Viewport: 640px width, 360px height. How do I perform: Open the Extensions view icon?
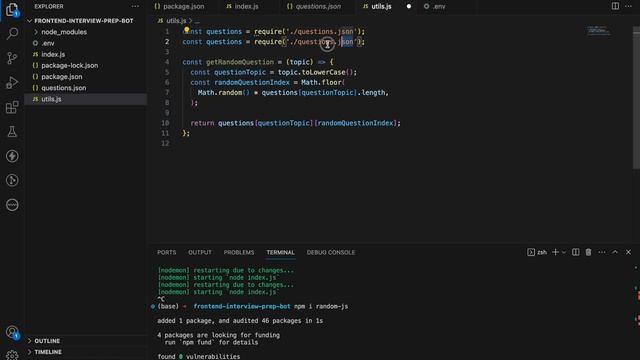(12, 107)
